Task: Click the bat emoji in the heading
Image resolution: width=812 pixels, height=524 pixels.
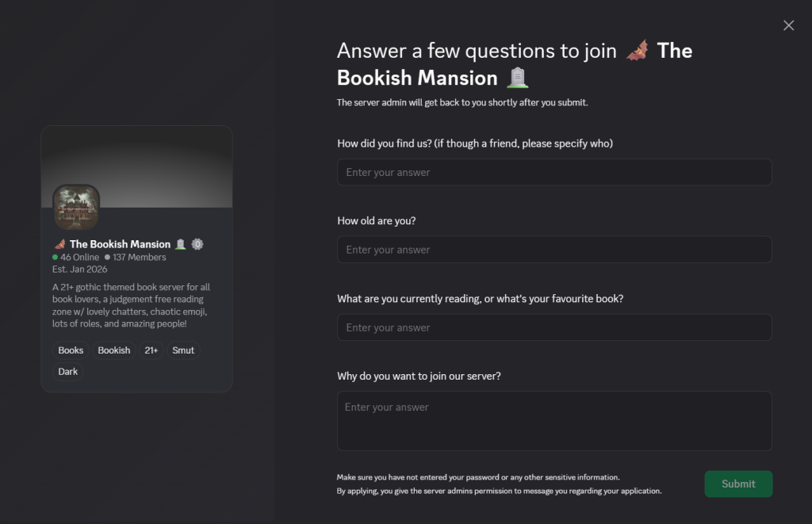Action: click(x=637, y=51)
